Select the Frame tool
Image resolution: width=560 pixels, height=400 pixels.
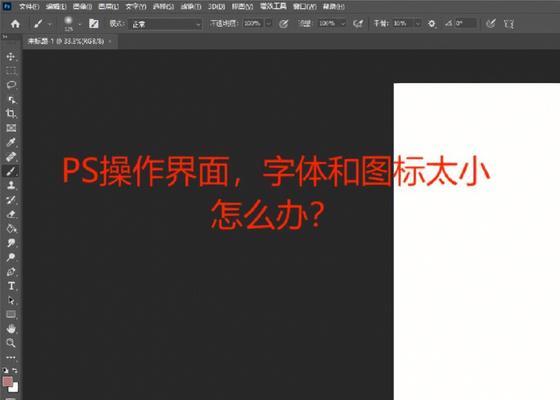[x=11, y=128]
